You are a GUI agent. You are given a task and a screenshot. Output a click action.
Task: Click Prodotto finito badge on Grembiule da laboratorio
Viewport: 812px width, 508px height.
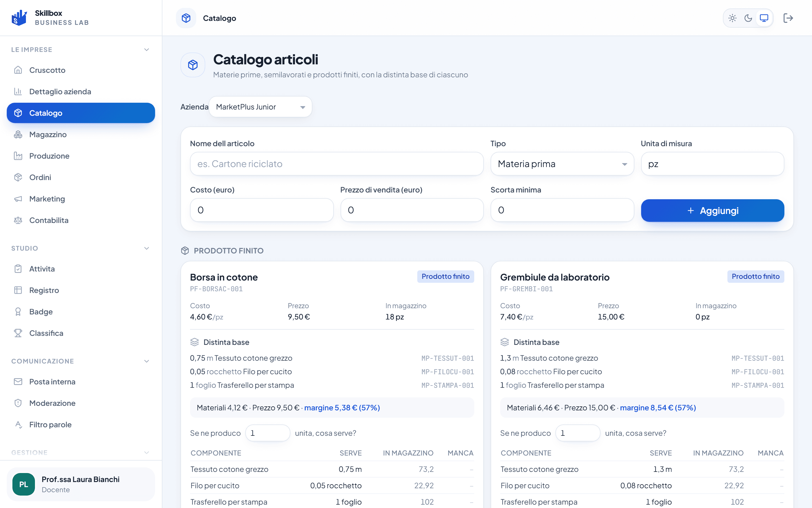[755, 277]
